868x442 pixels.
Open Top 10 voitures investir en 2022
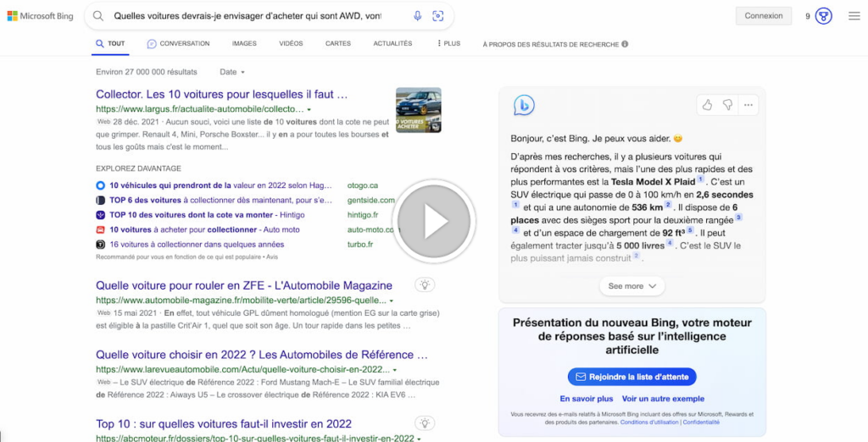tap(224, 423)
